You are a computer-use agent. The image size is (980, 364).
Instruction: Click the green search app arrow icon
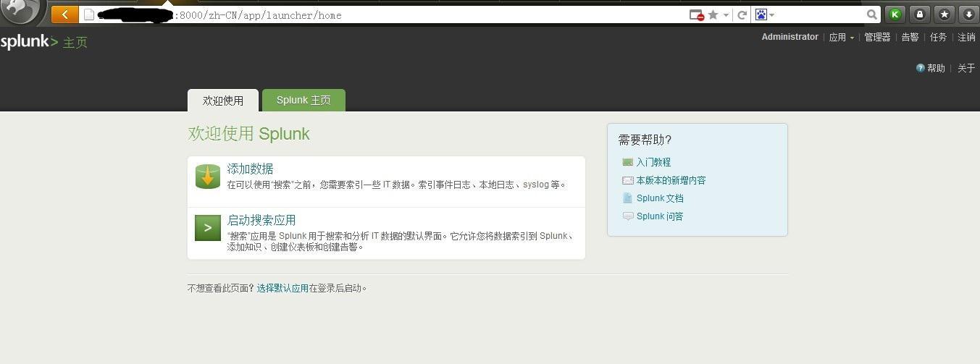point(208,228)
